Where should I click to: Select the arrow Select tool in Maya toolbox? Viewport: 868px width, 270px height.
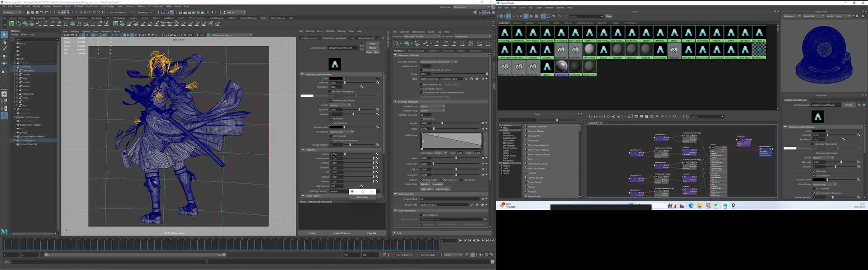click(4, 35)
